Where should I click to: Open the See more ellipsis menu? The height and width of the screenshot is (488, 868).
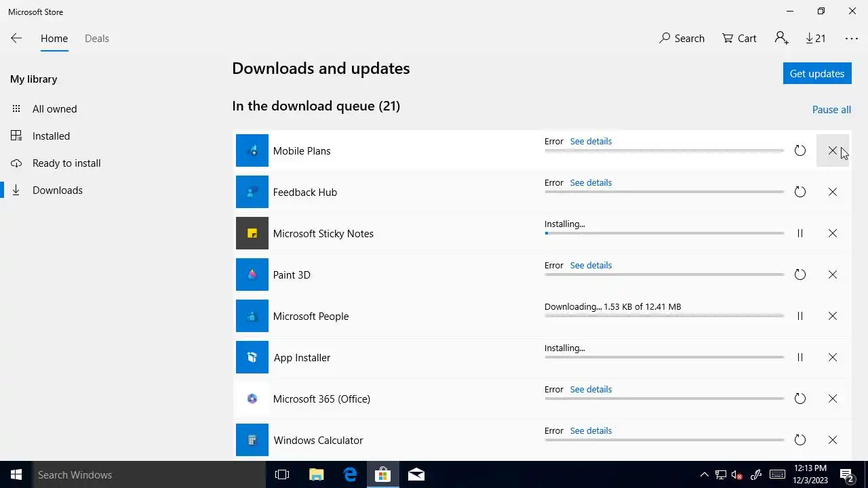coord(852,39)
